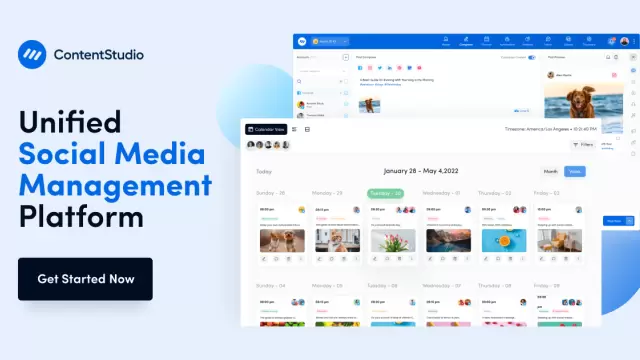The image size is (640, 360).
Task: Open the armchair post thumbnail on Friday
Action: 560,240
